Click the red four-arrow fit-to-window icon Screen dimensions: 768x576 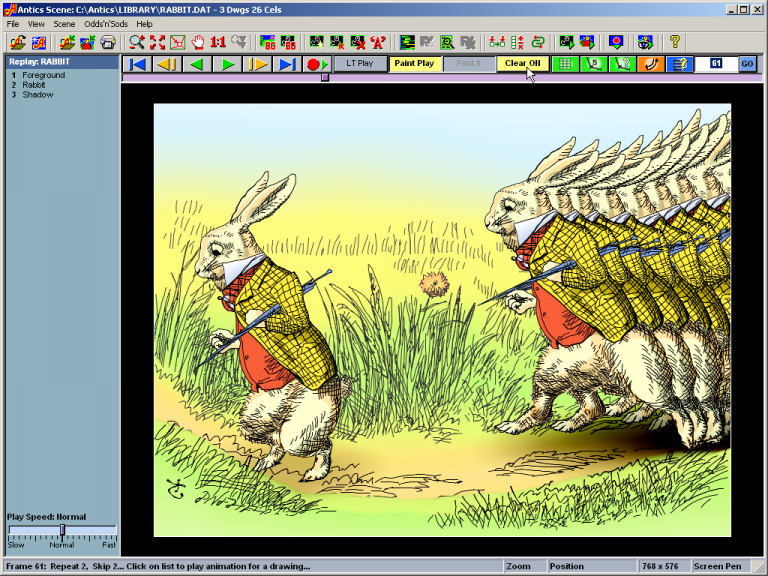pyautogui.click(x=157, y=43)
